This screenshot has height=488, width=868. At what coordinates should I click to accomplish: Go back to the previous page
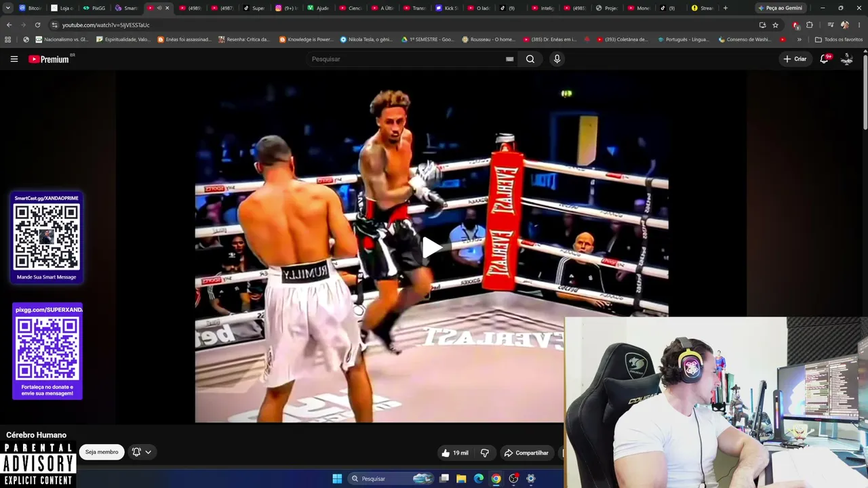[9, 25]
